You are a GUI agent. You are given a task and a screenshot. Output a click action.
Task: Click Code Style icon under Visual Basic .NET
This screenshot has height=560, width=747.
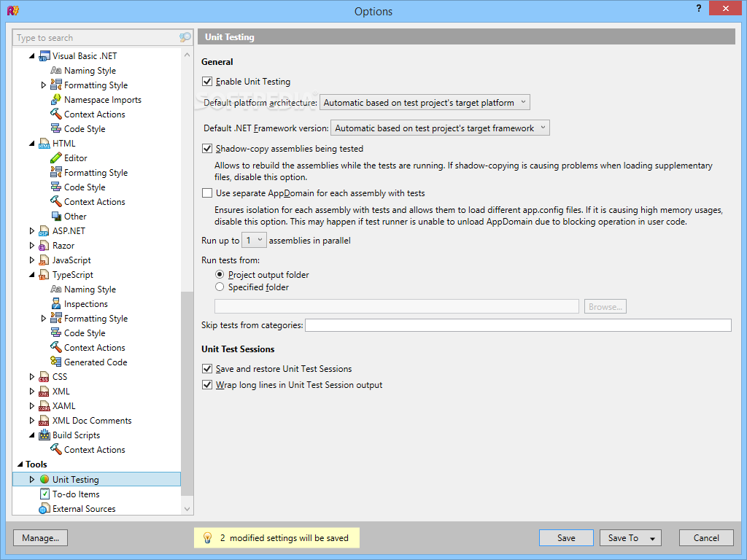[55, 128]
